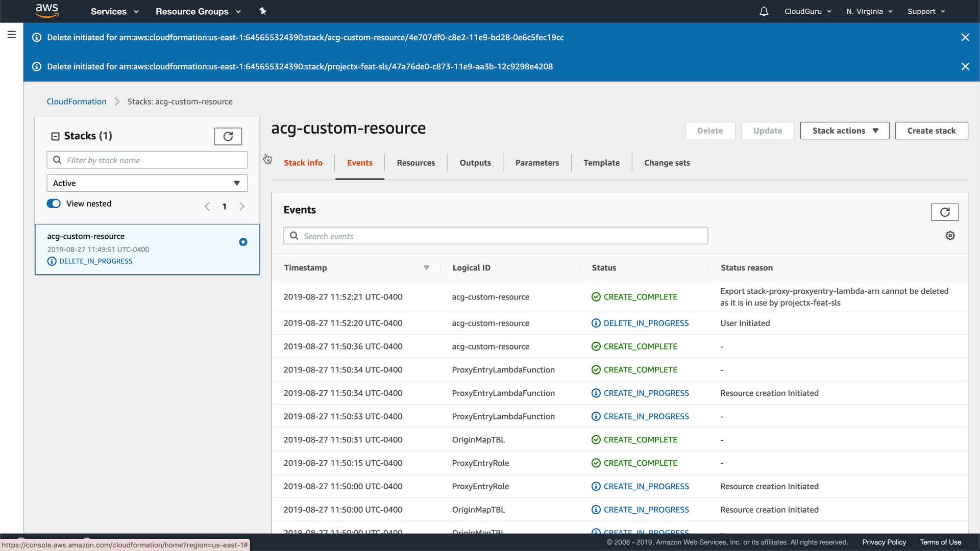Switch to the Resources tab
This screenshot has width=980, height=551.
[415, 163]
